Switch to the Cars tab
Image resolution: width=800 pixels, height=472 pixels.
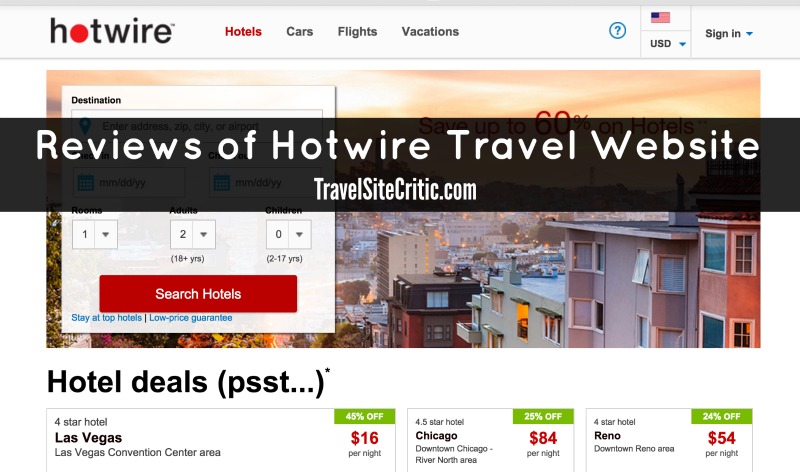pos(299,32)
